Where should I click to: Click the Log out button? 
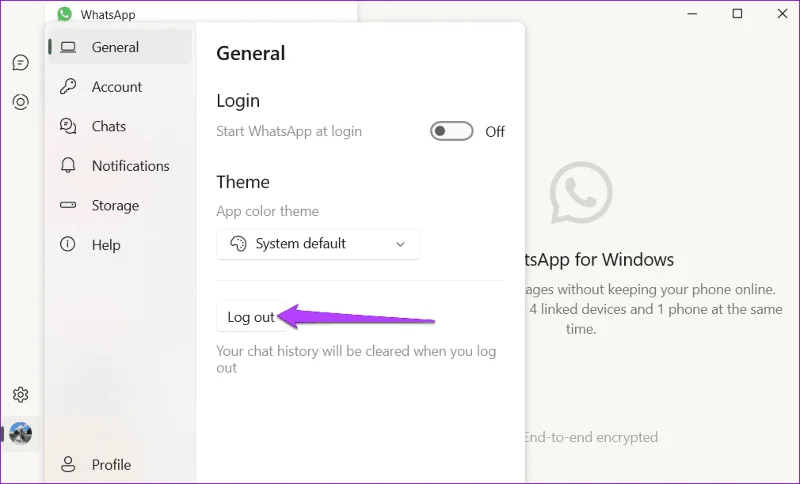[251, 317]
